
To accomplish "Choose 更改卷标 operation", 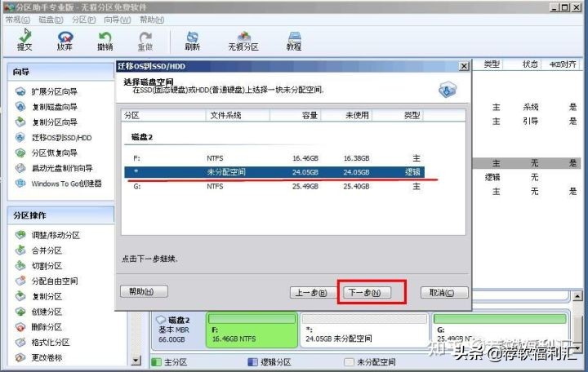I will click(x=47, y=358).
